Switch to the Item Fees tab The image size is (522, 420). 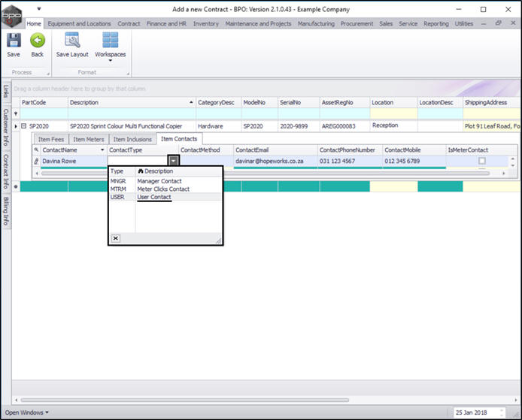coord(51,139)
